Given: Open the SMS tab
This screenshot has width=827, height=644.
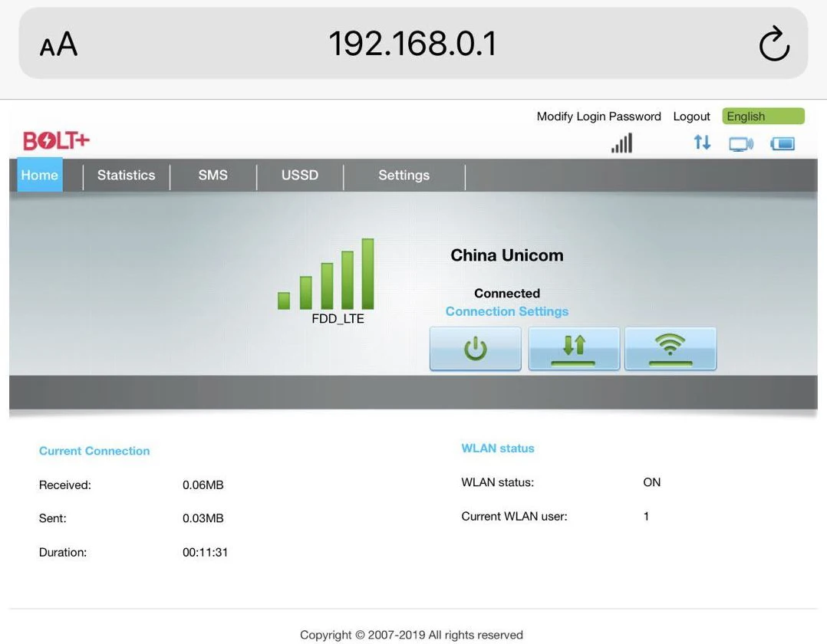Looking at the screenshot, I should [213, 176].
